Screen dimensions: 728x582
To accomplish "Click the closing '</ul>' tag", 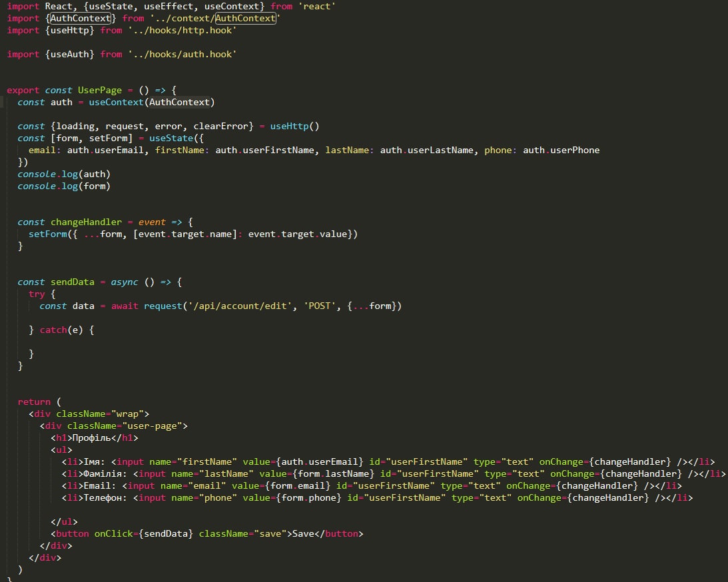I will pyautogui.click(x=64, y=521).
